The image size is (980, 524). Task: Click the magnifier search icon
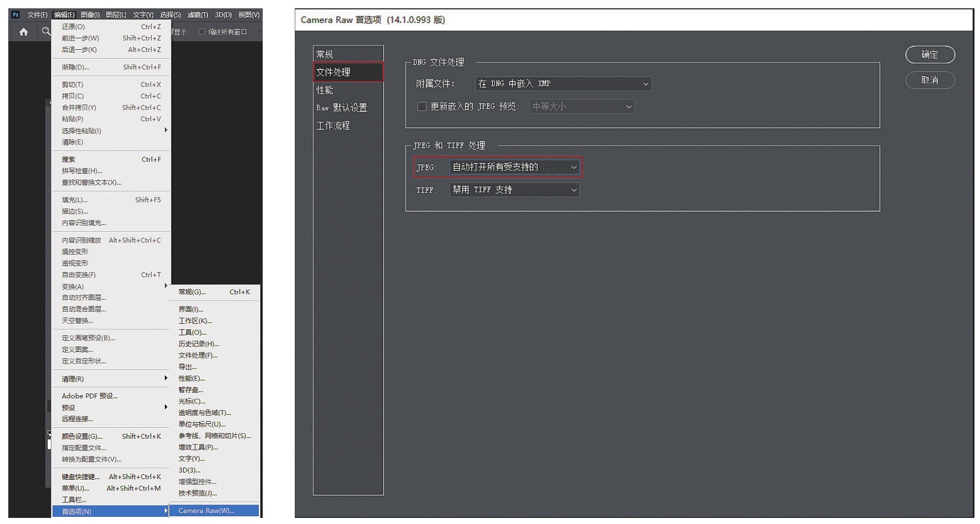click(x=46, y=32)
